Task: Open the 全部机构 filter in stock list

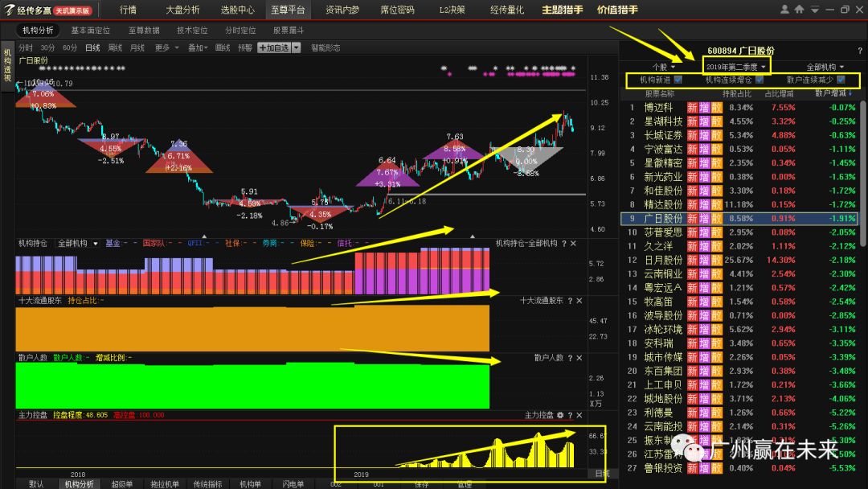Action: 825,67
